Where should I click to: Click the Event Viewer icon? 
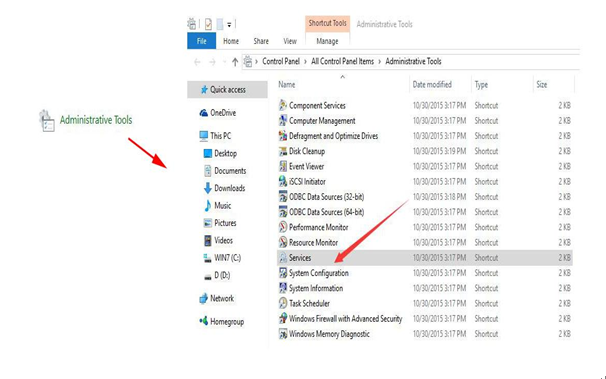click(x=283, y=167)
